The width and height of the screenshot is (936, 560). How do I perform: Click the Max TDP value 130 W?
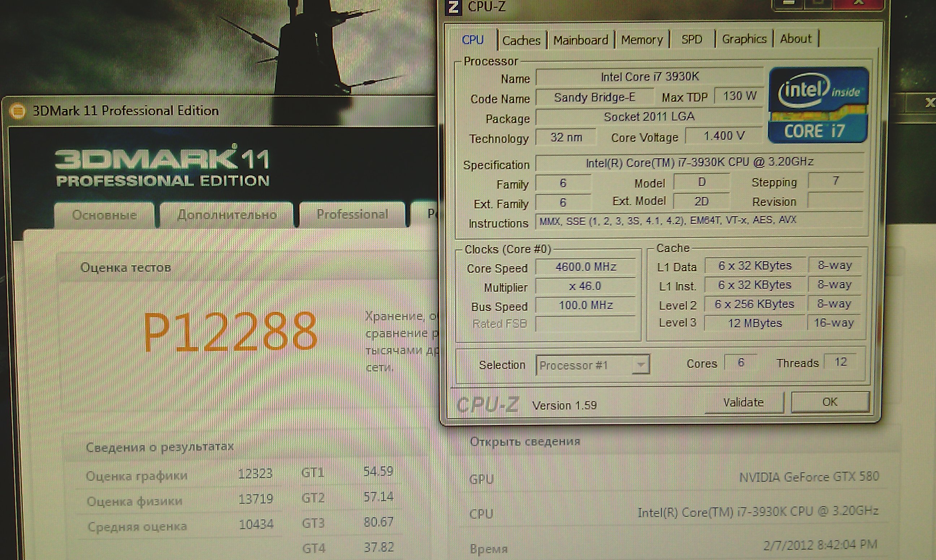click(x=739, y=96)
